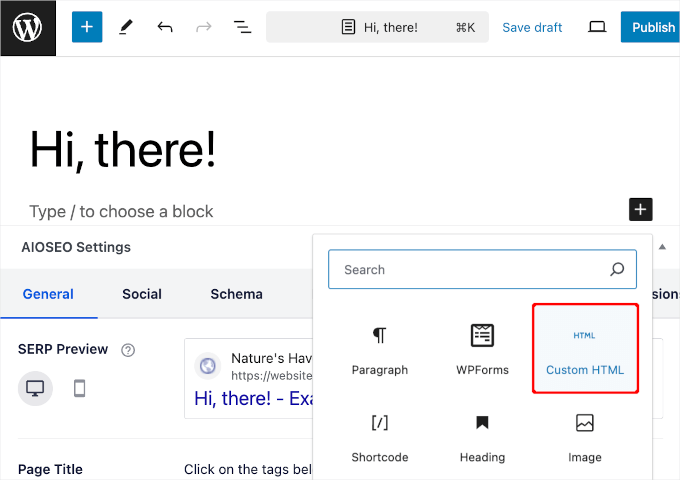The image size is (680, 480).
Task: Insert a Heading block
Action: (482, 437)
